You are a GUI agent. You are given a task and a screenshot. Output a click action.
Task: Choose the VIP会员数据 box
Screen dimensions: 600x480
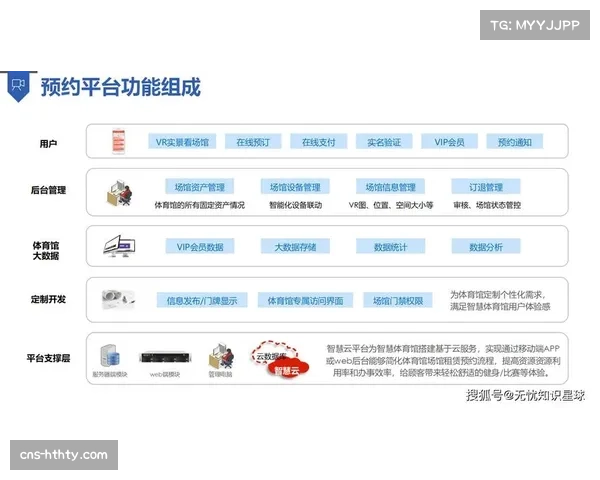[x=200, y=247]
